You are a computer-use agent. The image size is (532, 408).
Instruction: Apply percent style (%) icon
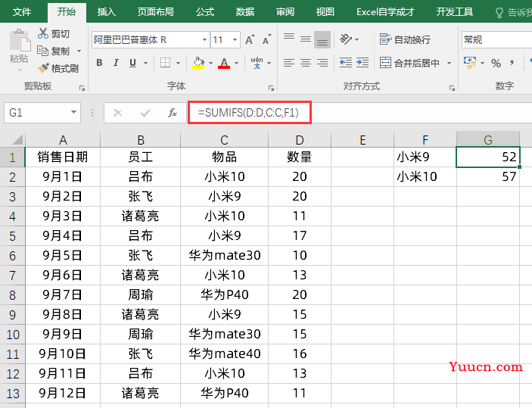tap(496, 63)
